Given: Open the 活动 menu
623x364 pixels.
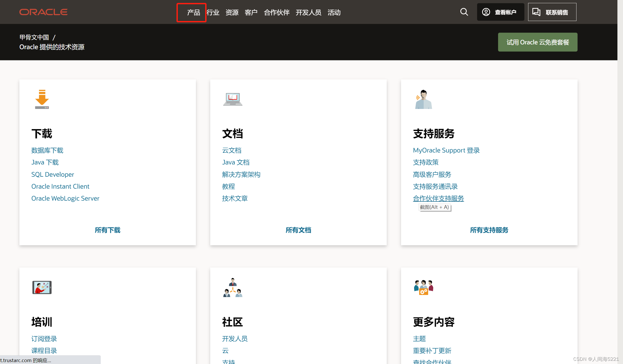Looking at the screenshot, I should point(334,12).
